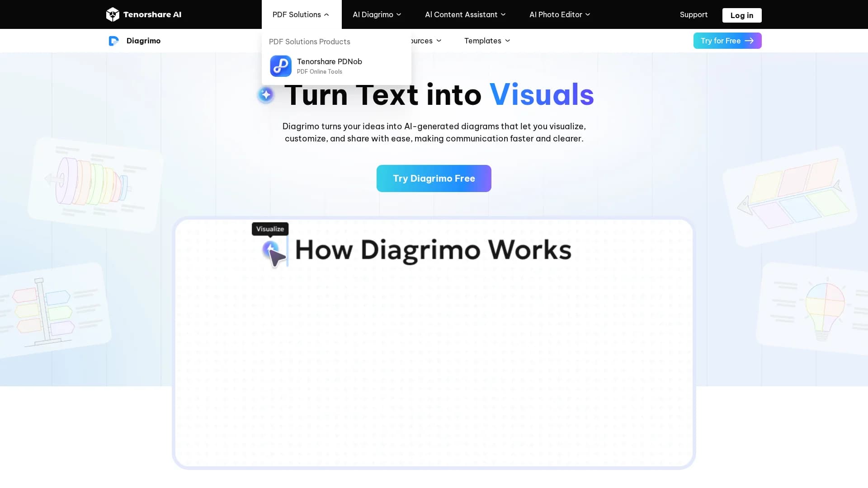This screenshot has width=868, height=488.
Task: Click the PDF Solutions Products heading
Action: 310,42
